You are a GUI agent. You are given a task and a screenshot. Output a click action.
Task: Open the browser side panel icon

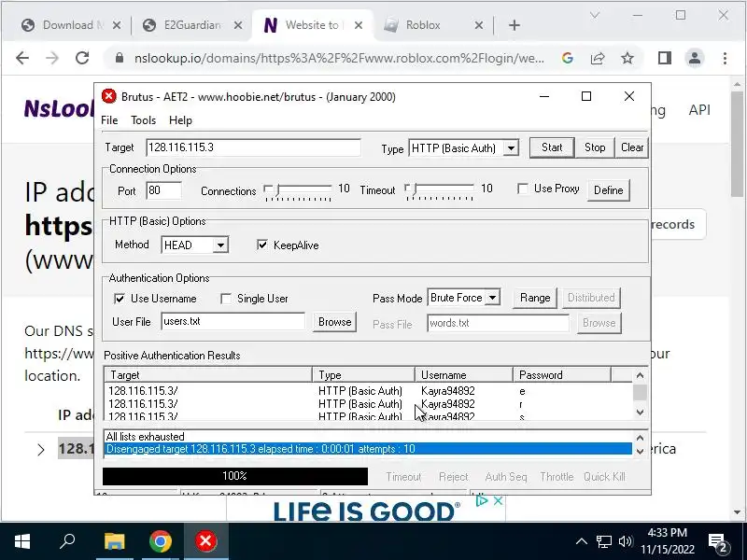(x=665, y=58)
